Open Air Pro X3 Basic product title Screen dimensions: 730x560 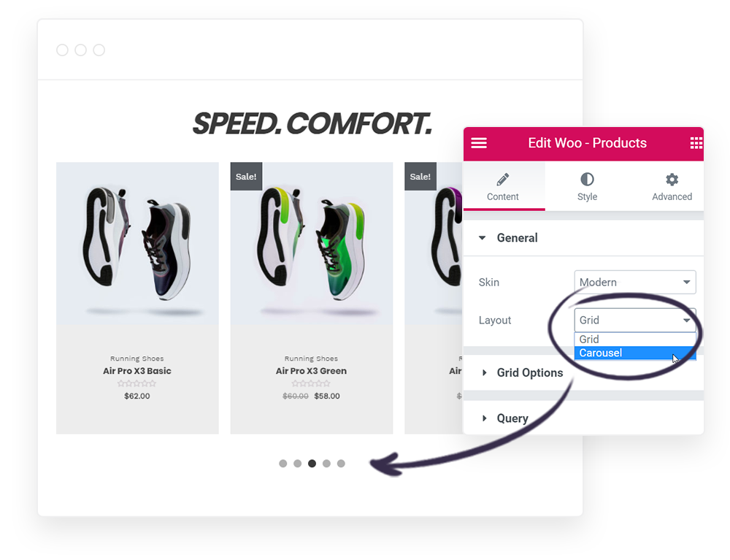[x=137, y=371]
